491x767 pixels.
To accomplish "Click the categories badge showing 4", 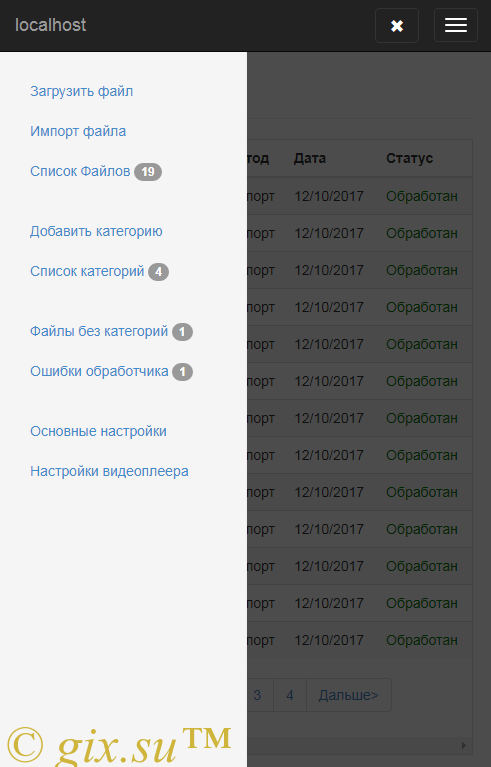I will 158,272.
